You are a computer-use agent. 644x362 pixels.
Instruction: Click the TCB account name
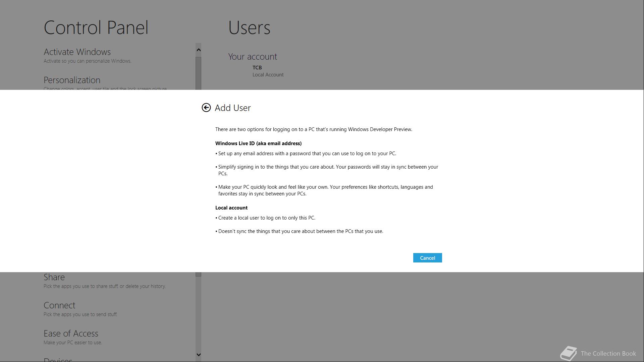257,67
